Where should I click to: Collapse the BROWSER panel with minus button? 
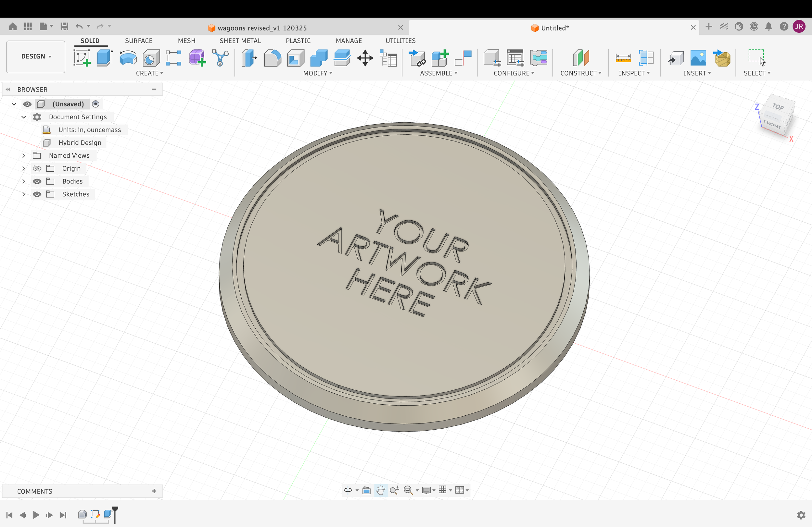154,89
